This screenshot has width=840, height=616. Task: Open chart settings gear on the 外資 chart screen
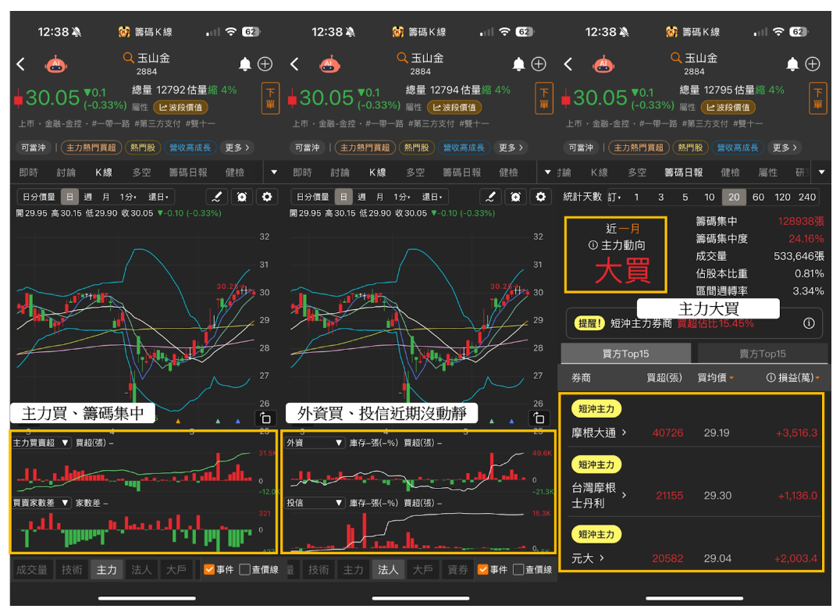(x=540, y=197)
